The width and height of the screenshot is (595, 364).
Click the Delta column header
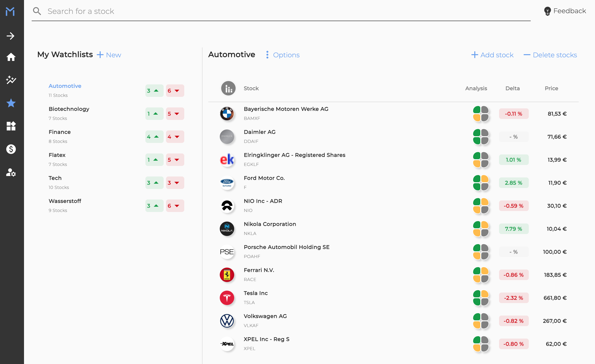[x=512, y=88]
